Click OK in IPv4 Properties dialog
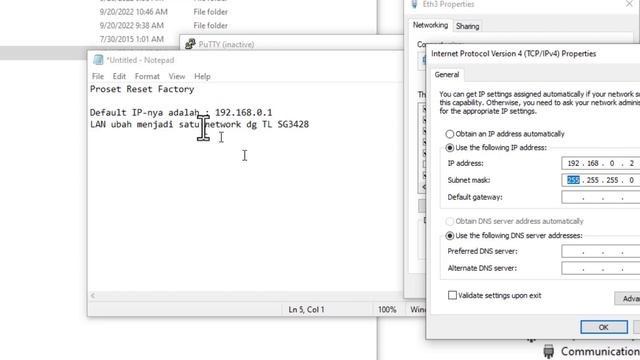Image resolution: width=640 pixels, height=360 pixels. click(604, 327)
